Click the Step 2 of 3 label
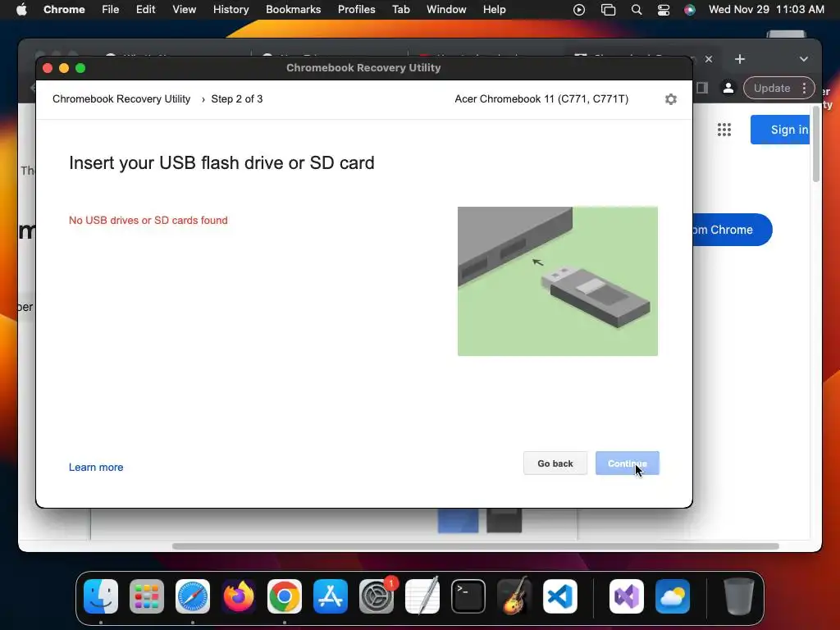Image resolution: width=840 pixels, height=630 pixels. click(x=237, y=99)
